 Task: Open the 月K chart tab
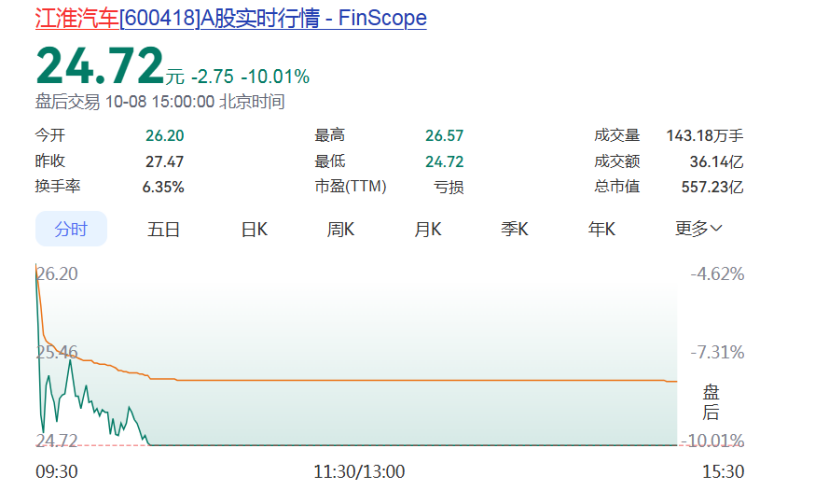pyautogui.click(x=428, y=229)
